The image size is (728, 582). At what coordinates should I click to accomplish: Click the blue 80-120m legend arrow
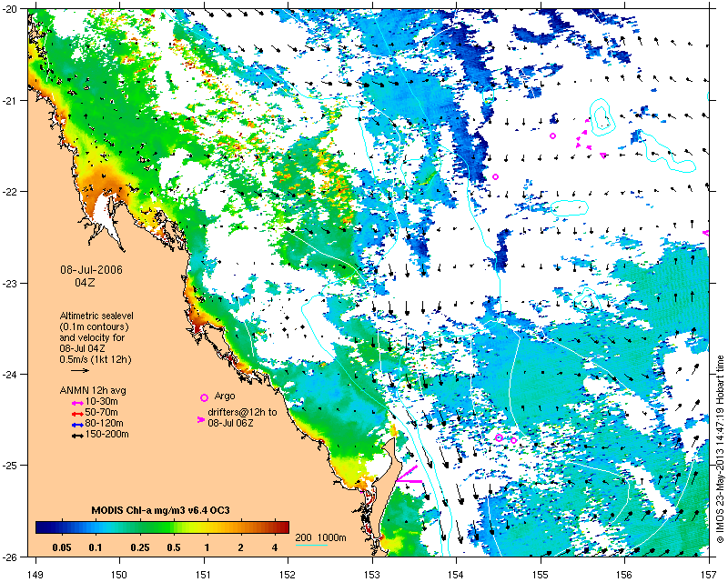coord(78,424)
